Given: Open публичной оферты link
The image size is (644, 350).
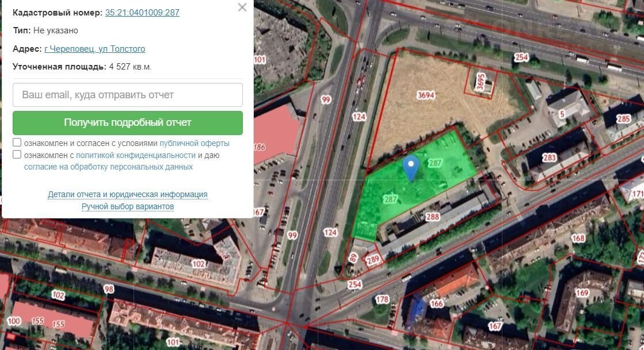Looking at the screenshot, I should [195, 143].
